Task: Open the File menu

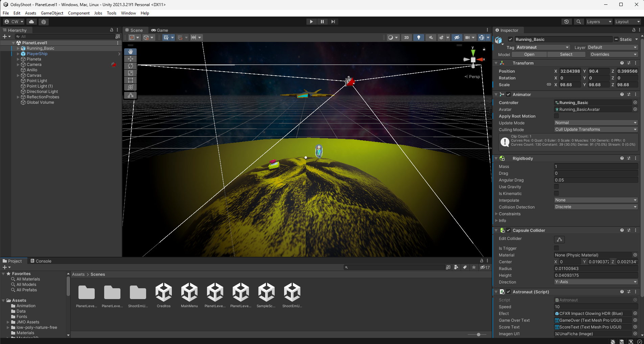Action: (6, 13)
